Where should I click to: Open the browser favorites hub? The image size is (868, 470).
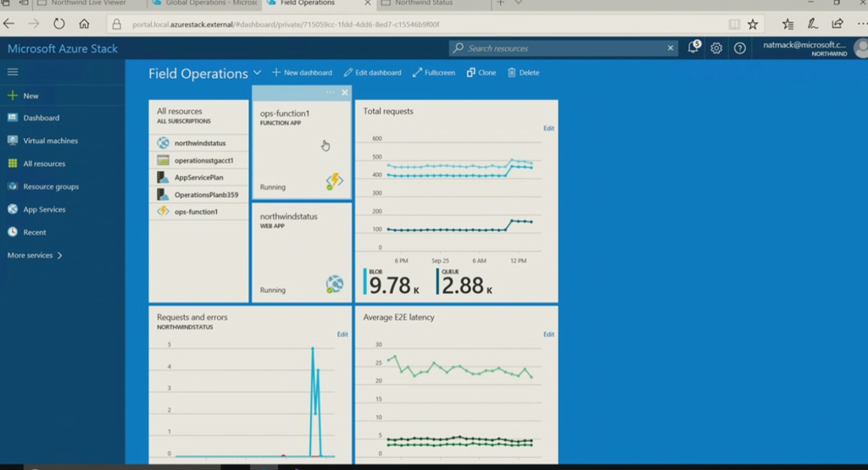coord(787,24)
